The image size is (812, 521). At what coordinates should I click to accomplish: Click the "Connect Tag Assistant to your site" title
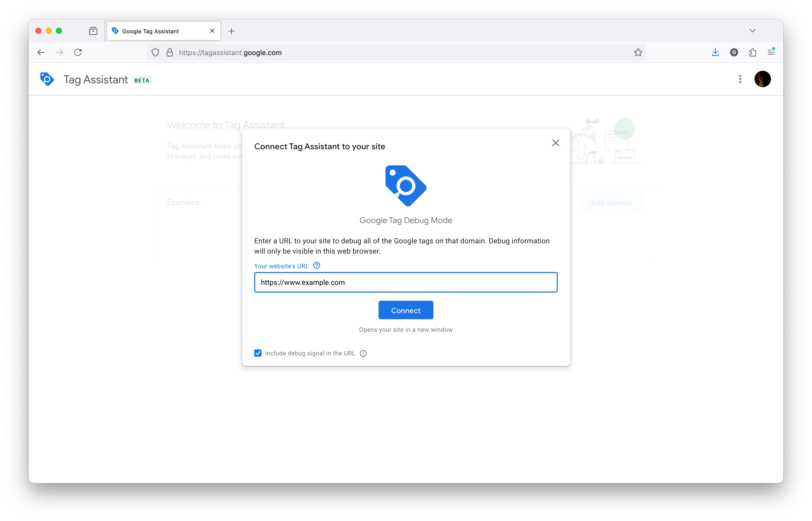320,146
